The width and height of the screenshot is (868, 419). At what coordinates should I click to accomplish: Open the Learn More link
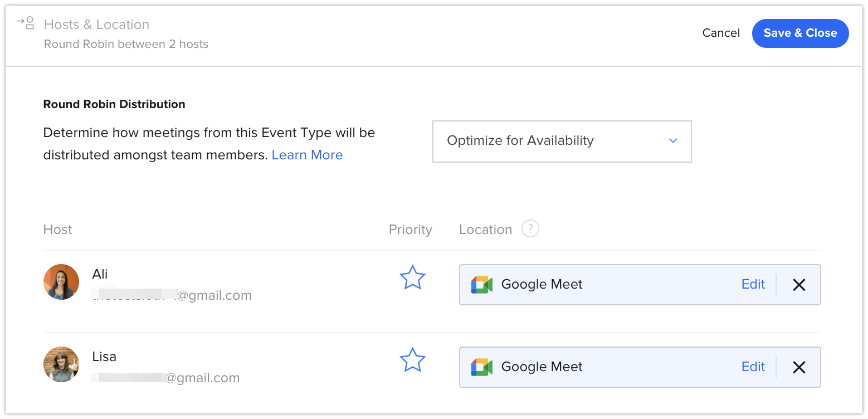tap(307, 155)
